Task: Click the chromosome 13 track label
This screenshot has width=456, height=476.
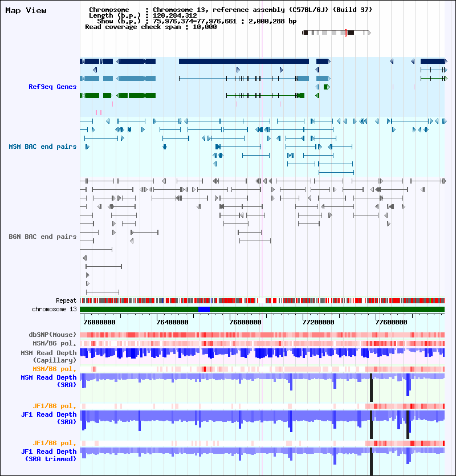Action: (x=54, y=309)
